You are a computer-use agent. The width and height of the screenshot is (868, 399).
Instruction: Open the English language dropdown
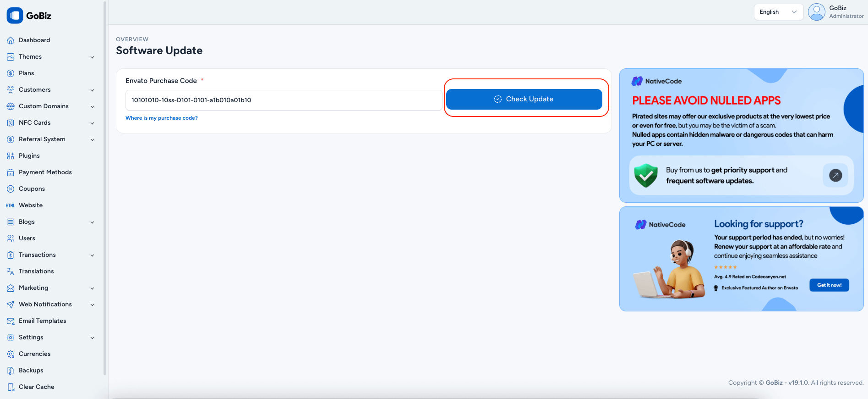779,12
